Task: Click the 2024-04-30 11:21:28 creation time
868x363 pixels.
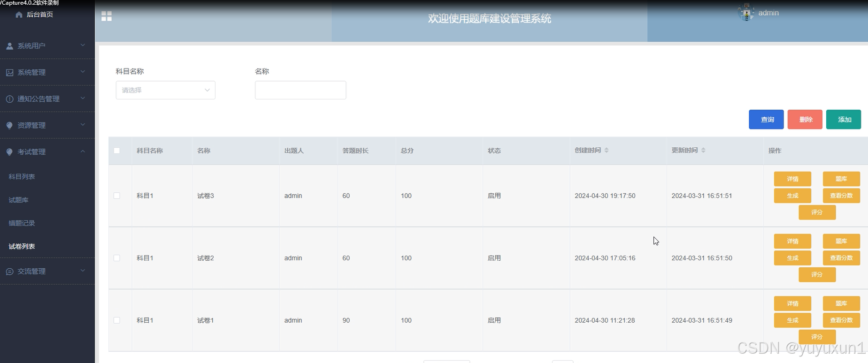Action: pyautogui.click(x=605, y=320)
